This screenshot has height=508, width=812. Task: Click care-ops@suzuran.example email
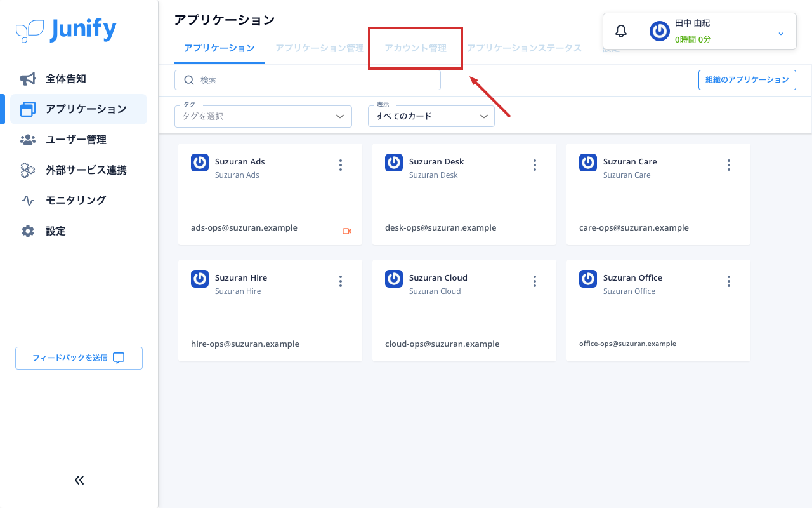634,227
